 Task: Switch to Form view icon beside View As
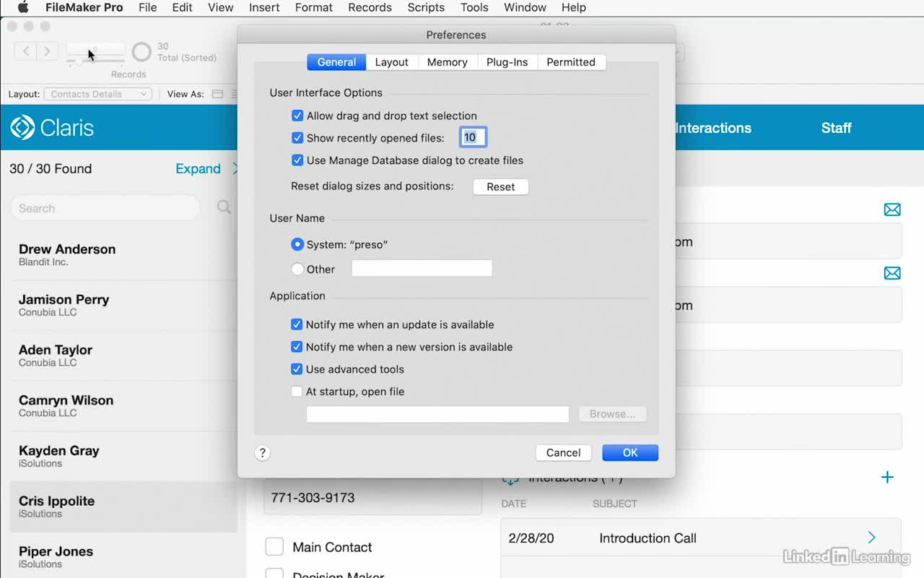217,94
